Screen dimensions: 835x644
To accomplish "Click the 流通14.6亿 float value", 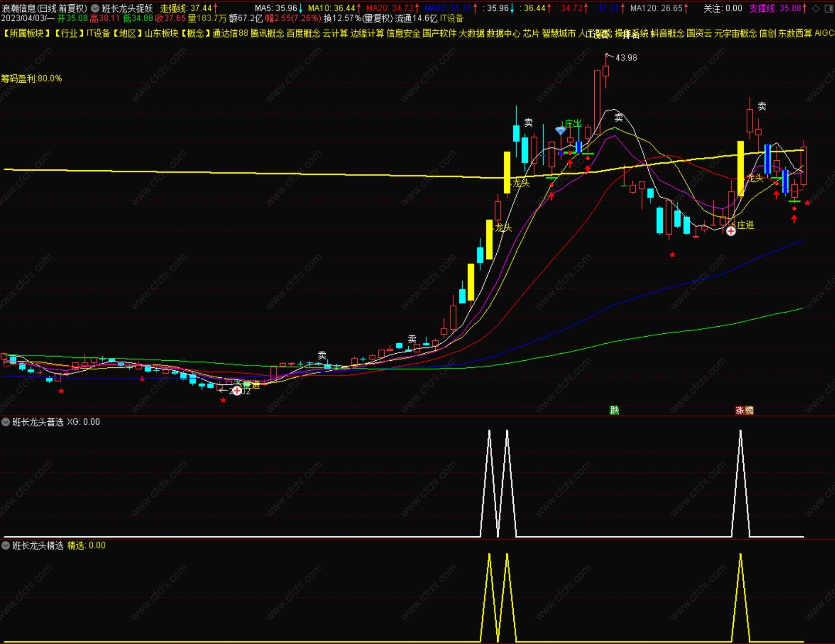I will tap(416, 18).
